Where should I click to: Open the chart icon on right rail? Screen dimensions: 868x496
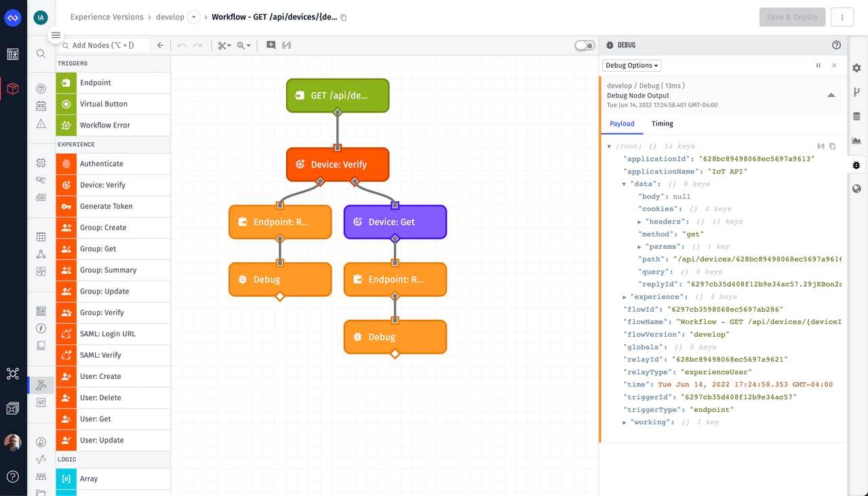(x=857, y=140)
